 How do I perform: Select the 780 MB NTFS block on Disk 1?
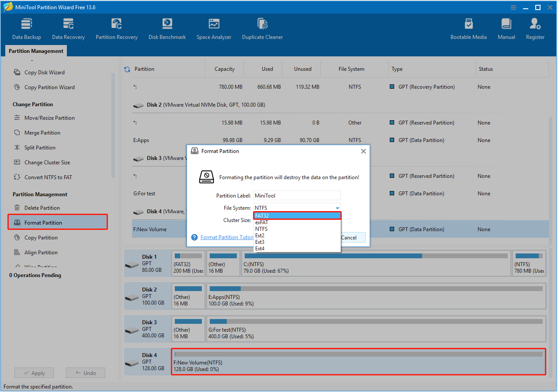(529, 264)
